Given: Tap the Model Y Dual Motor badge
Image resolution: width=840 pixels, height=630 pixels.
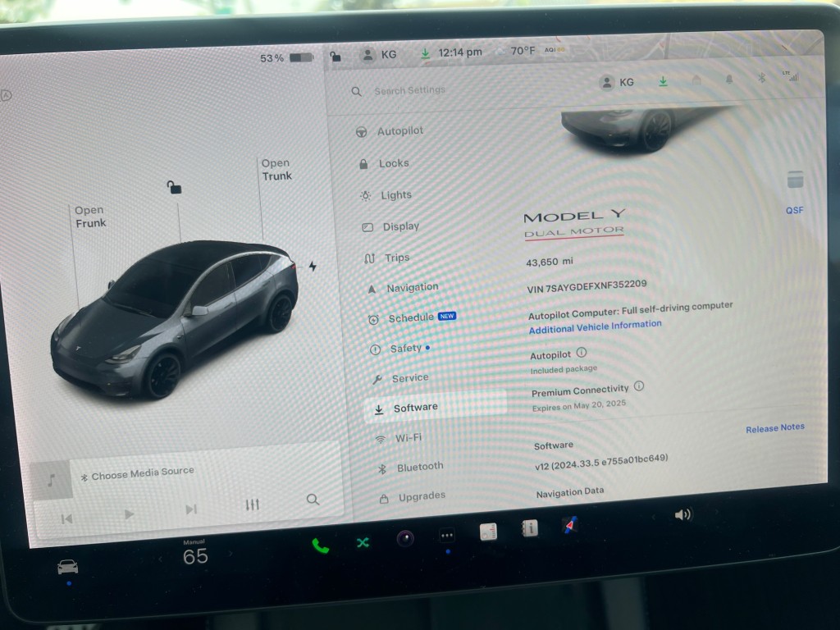Looking at the screenshot, I should click(x=574, y=224).
